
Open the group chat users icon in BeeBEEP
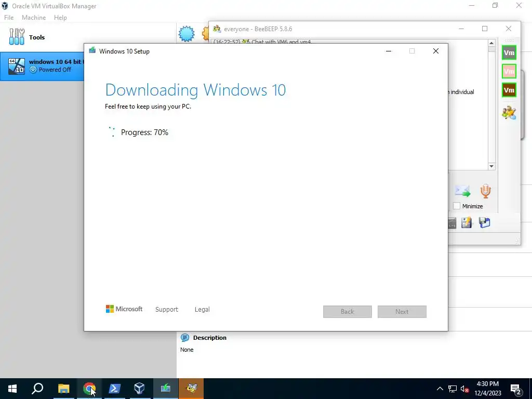tap(509, 113)
